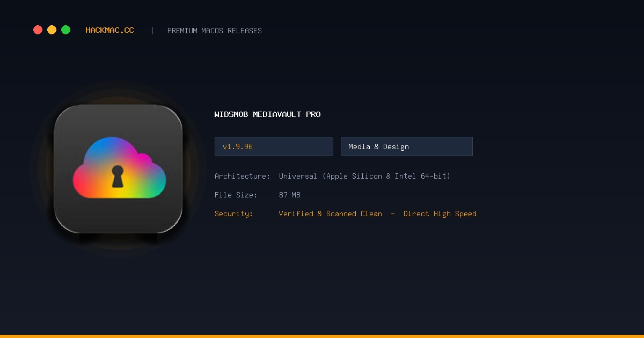This screenshot has height=338, width=644.
Task: Click the Verified & Scanned Clean text
Action: (331, 214)
